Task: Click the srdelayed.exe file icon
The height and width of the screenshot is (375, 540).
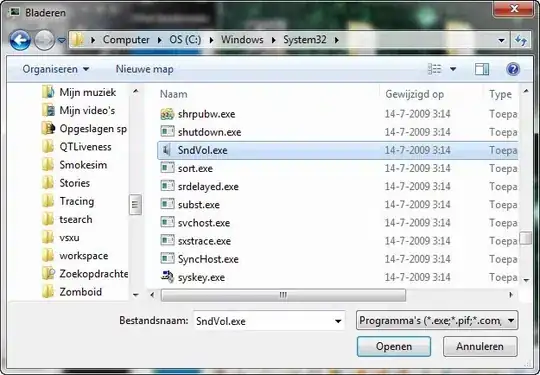Action: coord(167,186)
